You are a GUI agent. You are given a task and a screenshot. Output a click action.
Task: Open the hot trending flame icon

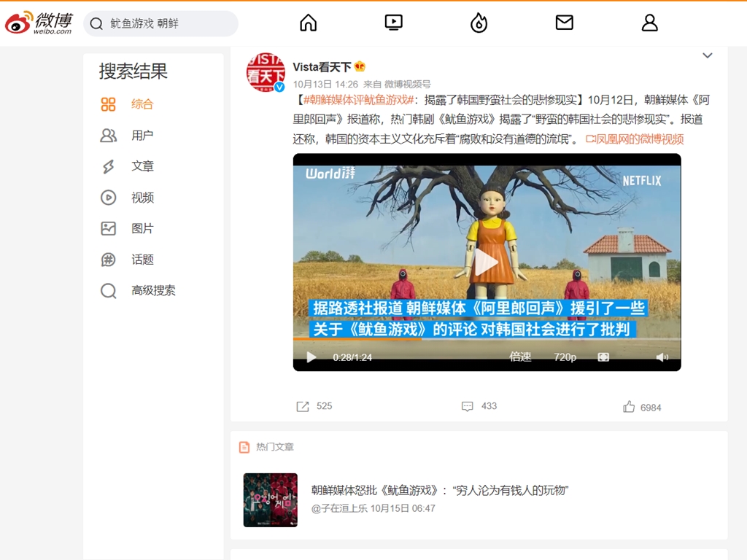[479, 23]
